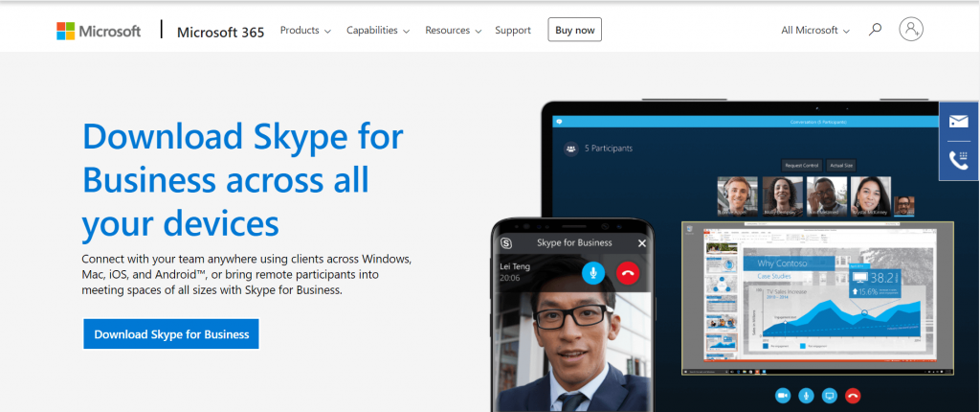Click the video camera button below presentation

pos(783,396)
